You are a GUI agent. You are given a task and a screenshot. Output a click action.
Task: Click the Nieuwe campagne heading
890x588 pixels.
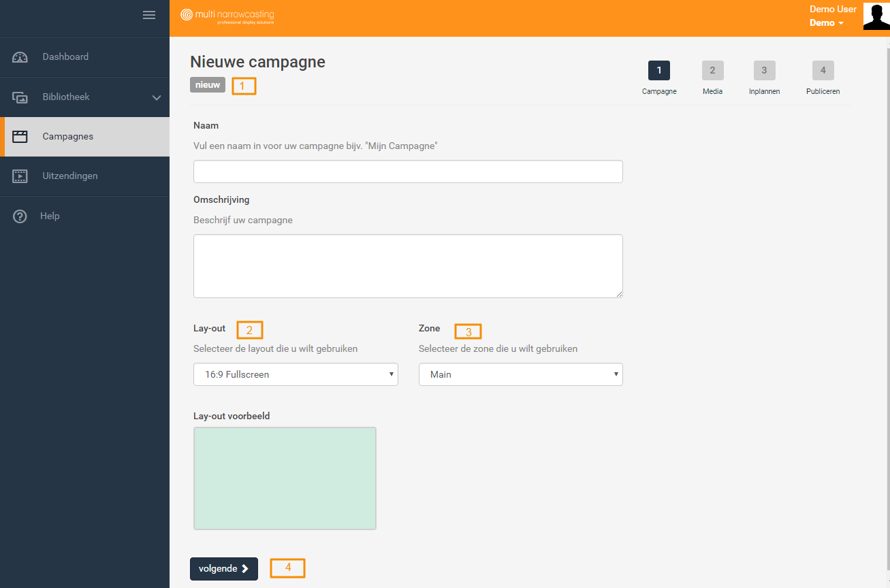257,62
